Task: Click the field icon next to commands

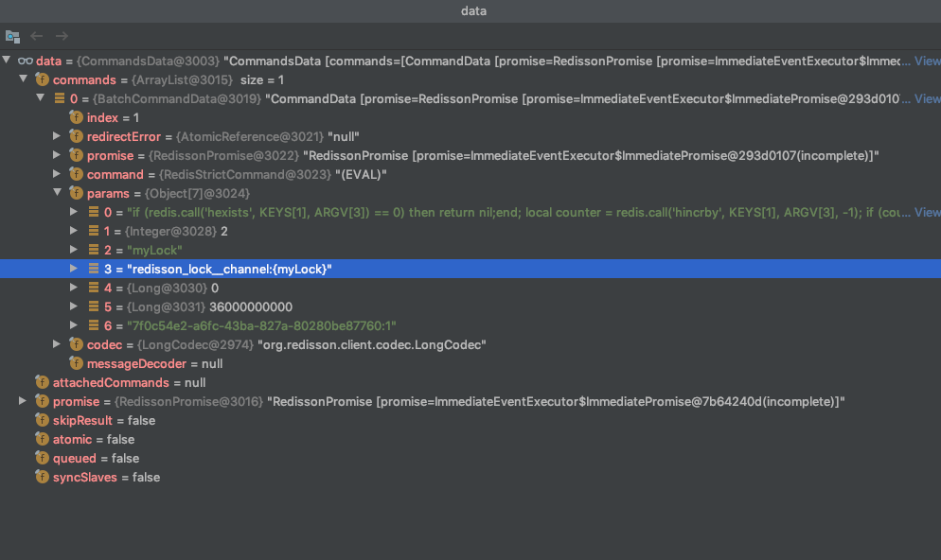Action: (x=42, y=79)
